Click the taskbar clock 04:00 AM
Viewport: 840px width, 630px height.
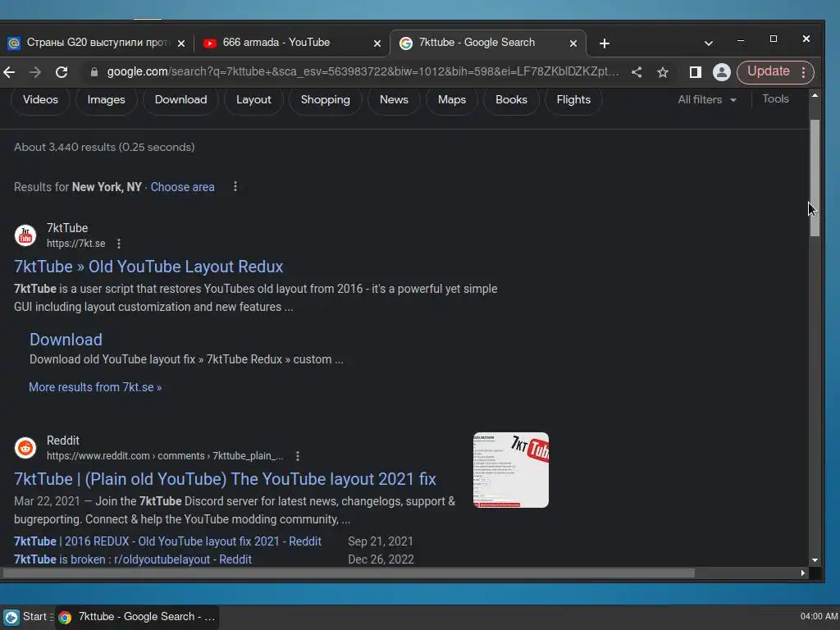(x=819, y=617)
